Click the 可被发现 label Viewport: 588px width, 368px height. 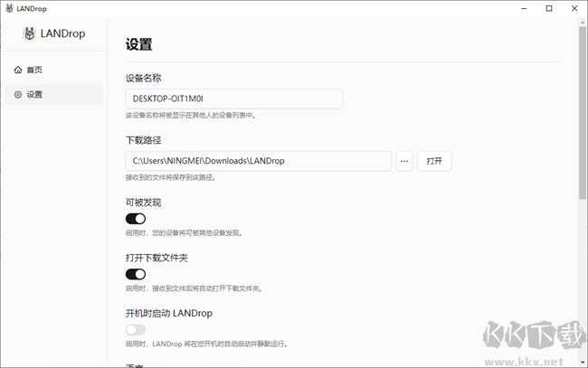point(143,203)
